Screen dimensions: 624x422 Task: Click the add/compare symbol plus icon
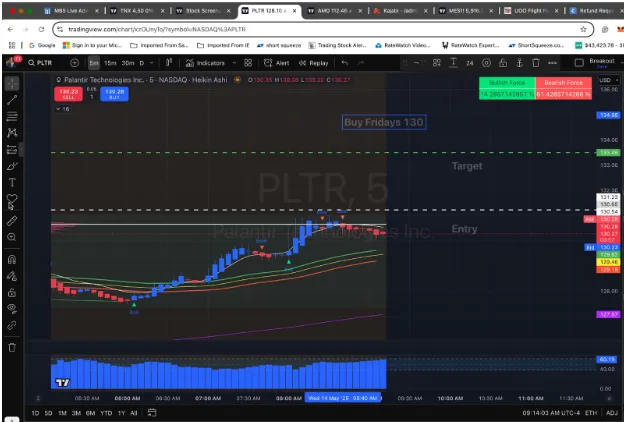point(74,63)
